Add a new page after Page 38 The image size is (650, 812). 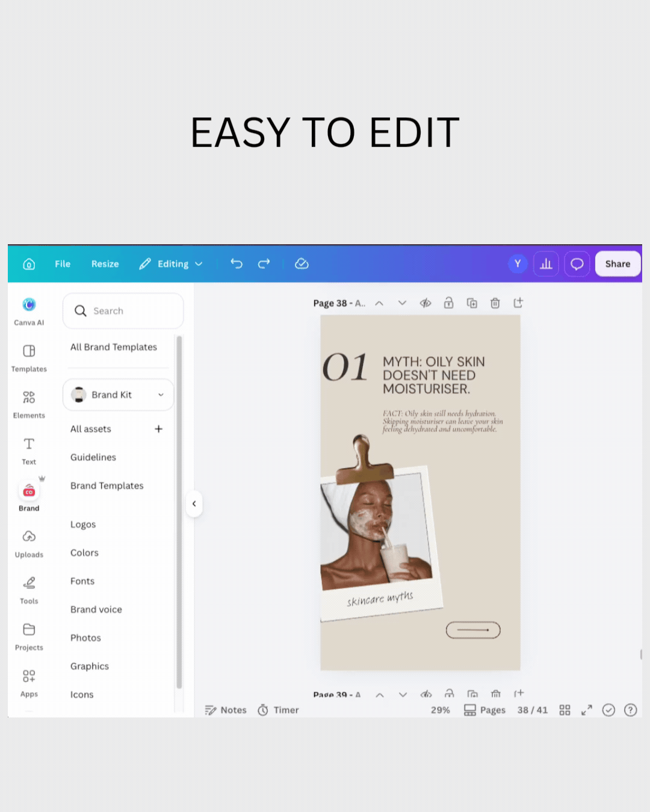coord(518,303)
